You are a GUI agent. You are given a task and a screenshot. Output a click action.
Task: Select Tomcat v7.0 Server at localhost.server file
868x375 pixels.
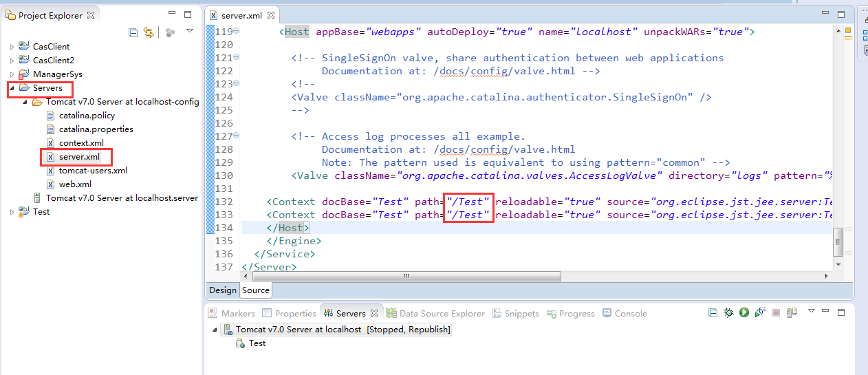[122, 198]
